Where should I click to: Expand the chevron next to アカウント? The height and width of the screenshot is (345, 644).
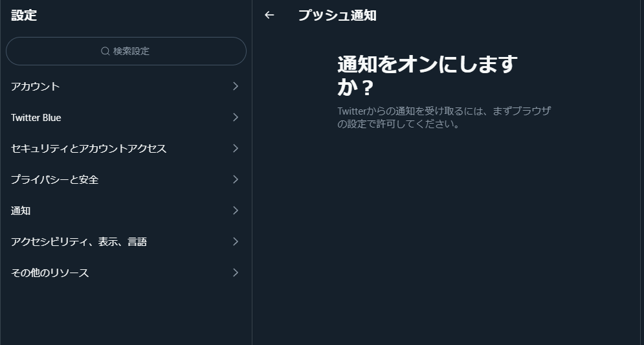point(236,86)
